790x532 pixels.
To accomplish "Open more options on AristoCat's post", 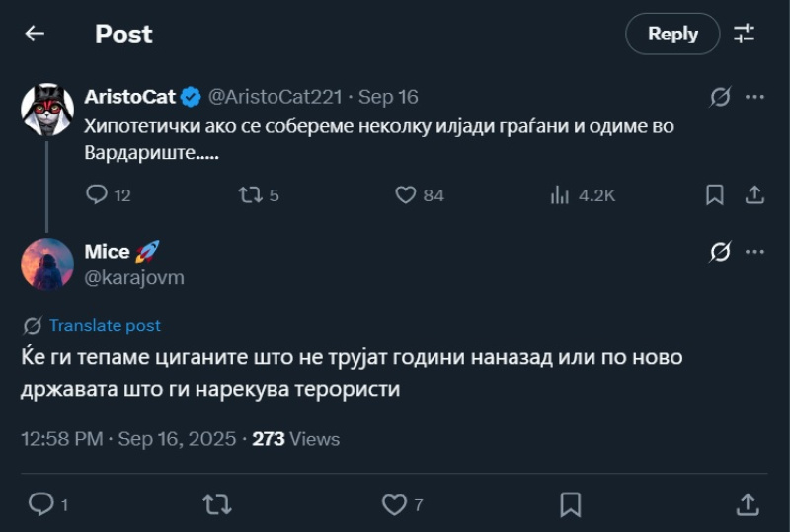I will [754, 97].
